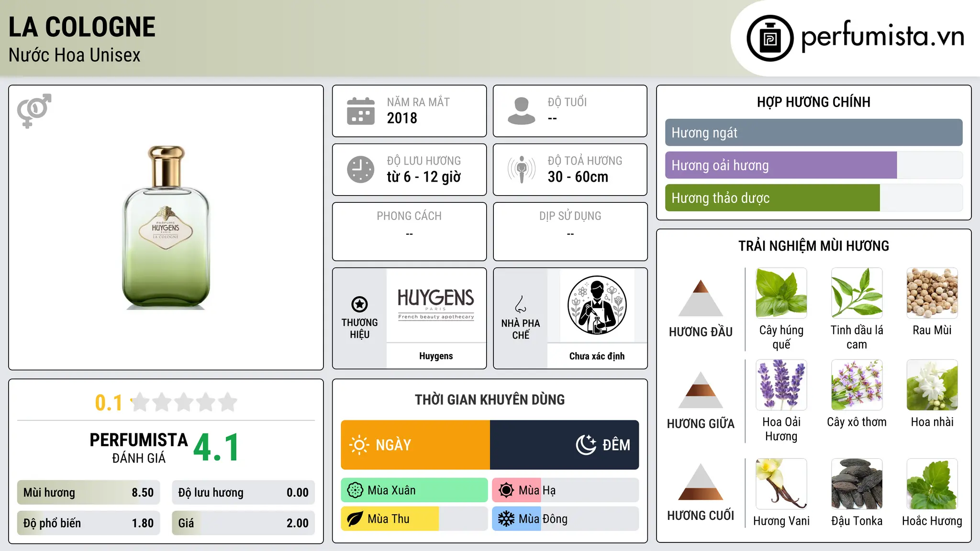The image size is (980, 551).
Task: Click the LA COLOGNE title text
Action: [82, 27]
